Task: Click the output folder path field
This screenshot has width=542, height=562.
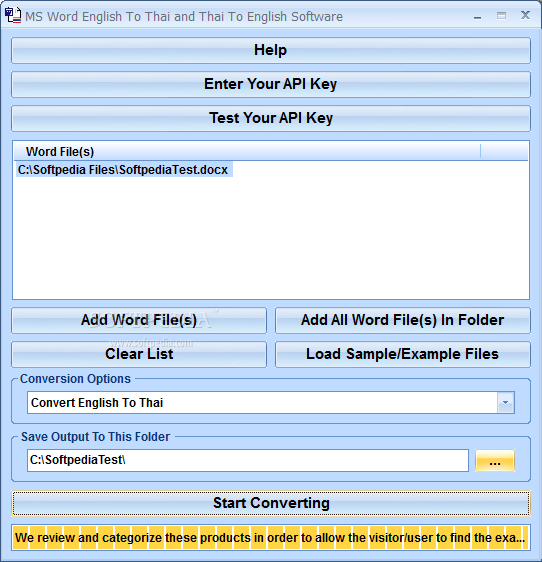Action: click(248, 460)
